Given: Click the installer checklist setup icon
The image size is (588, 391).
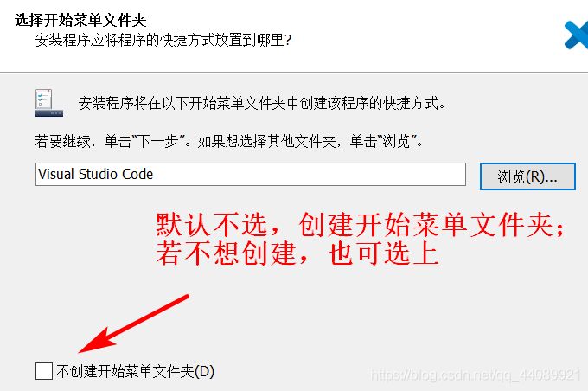Looking at the screenshot, I should pyautogui.click(x=49, y=103).
